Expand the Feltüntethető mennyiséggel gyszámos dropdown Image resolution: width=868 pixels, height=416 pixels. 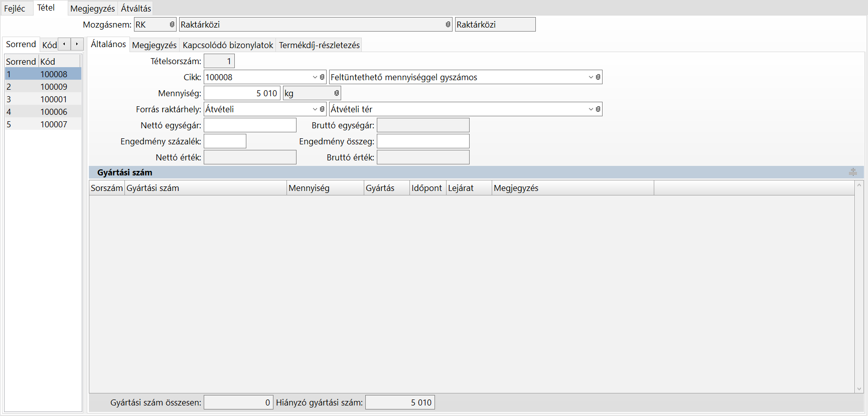[x=591, y=77]
